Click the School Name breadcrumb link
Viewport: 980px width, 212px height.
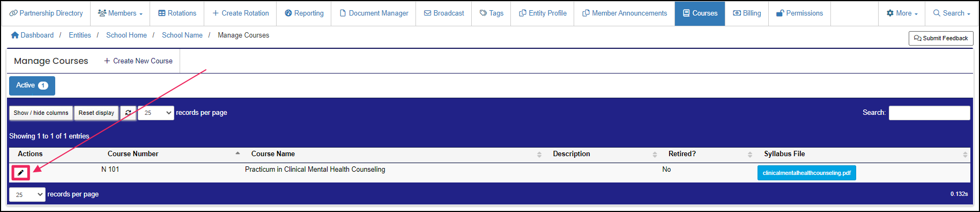[182, 35]
